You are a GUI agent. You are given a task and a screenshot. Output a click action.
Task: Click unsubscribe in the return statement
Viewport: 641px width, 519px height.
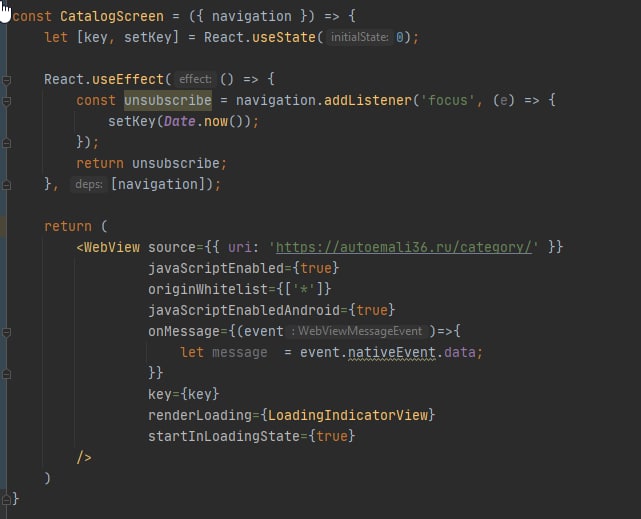pos(176,163)
